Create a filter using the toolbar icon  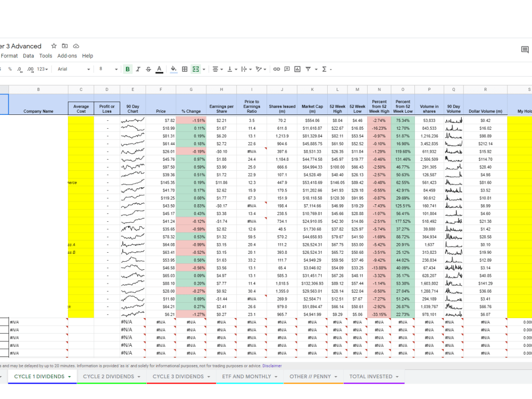tap(309, 69)
